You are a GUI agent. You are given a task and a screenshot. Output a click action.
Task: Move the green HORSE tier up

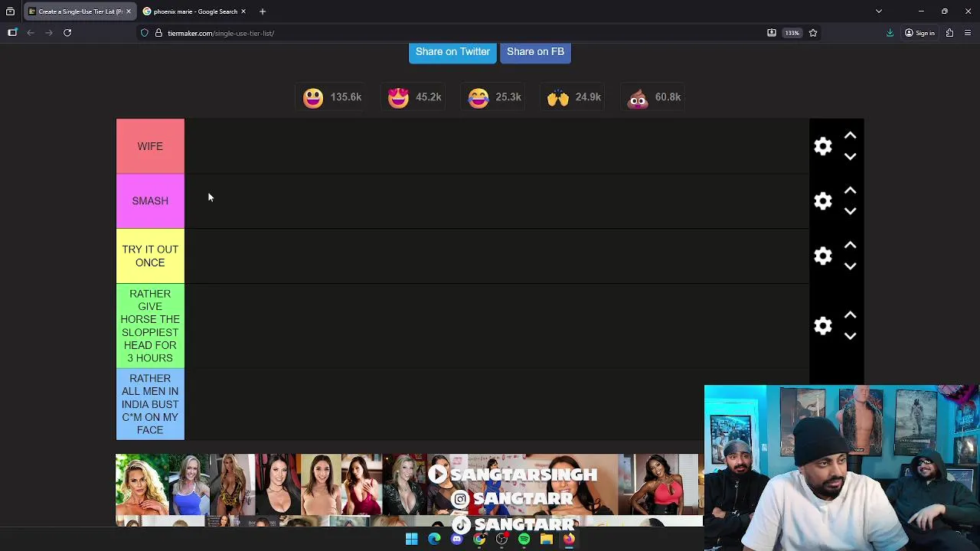point(850,315)
